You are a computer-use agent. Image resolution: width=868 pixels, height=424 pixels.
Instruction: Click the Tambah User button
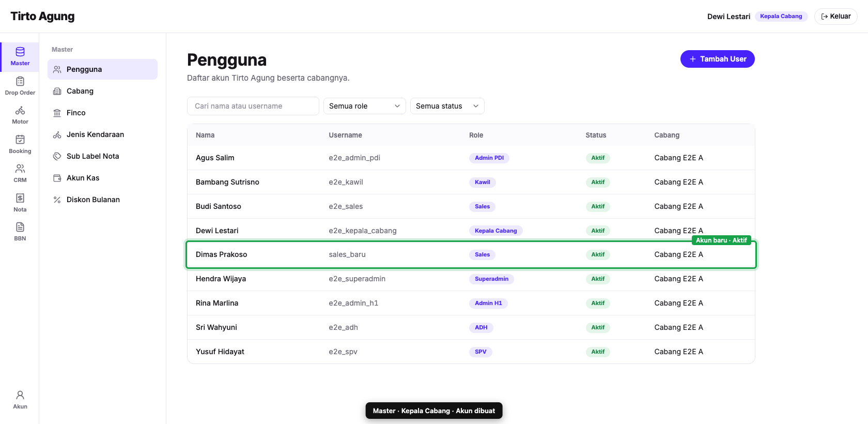tap(717, 59)
